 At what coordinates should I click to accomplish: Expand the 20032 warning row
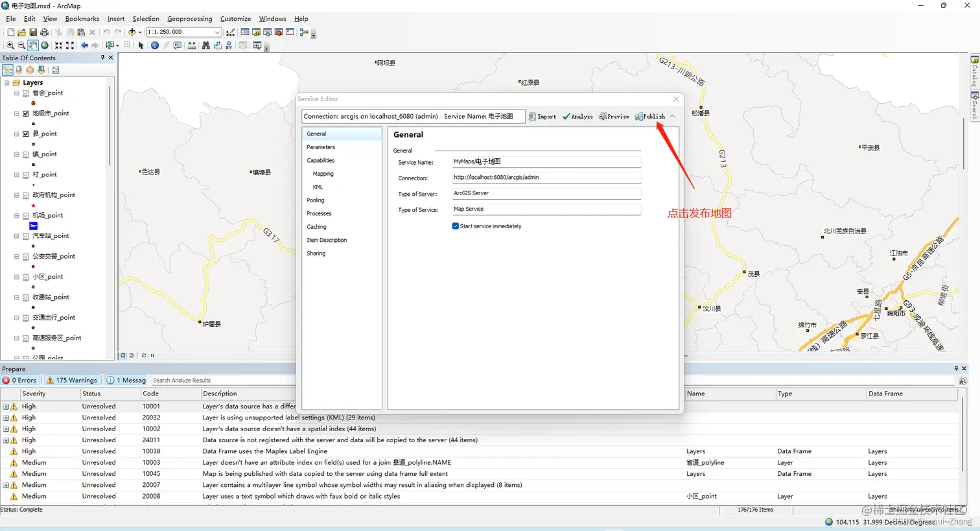pyautogui.click(x=6, y=418)
